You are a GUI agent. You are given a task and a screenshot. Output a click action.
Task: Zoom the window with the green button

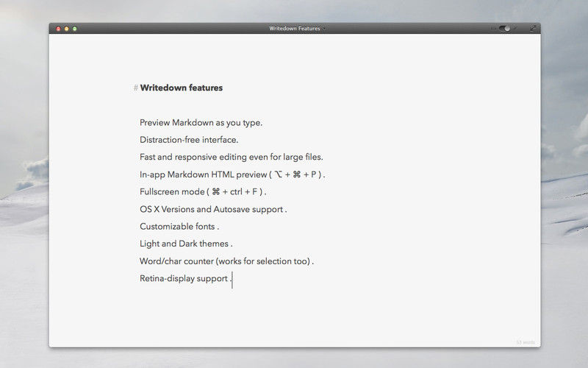click(75, 29)
